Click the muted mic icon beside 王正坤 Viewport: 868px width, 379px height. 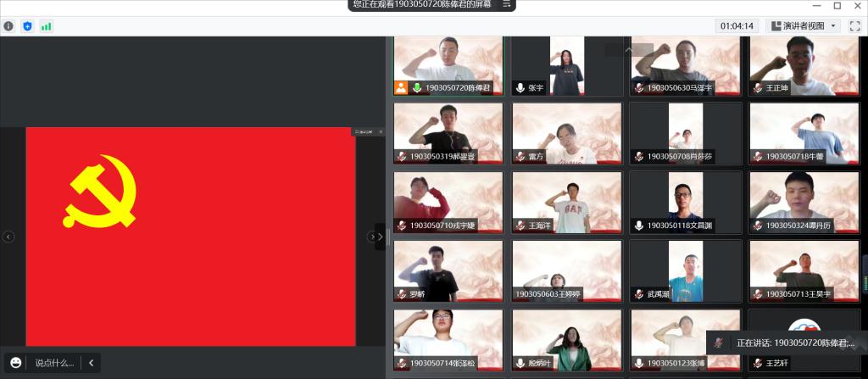[x=756, y=87]
